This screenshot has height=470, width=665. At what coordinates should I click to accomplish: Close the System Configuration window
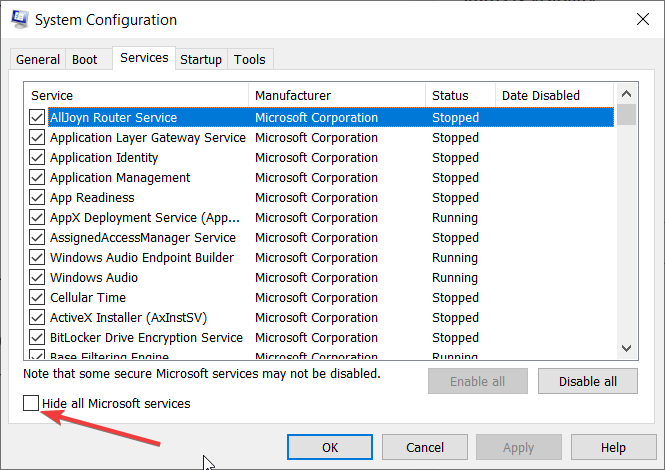pos(640,19)
